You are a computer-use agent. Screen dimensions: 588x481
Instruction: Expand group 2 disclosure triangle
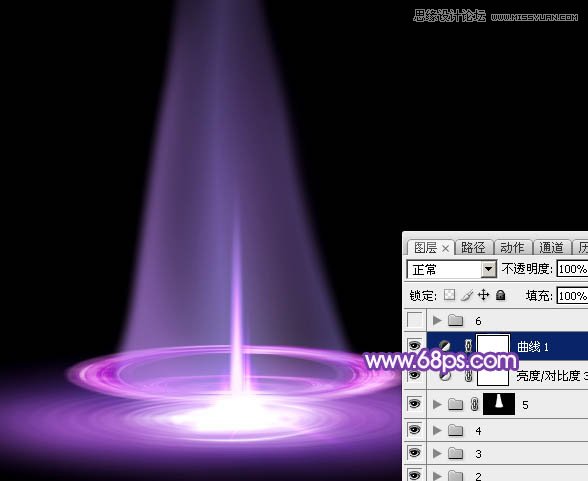click(436, 476)
